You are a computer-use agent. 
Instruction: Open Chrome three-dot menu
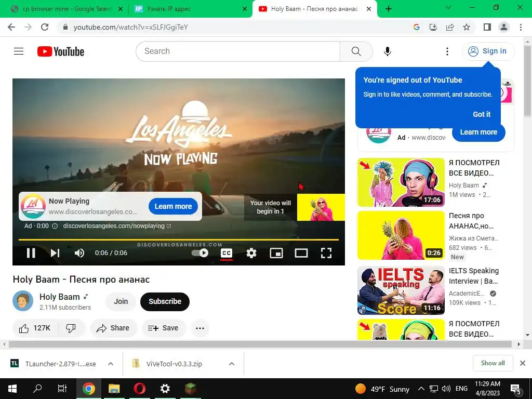(521, 27)
